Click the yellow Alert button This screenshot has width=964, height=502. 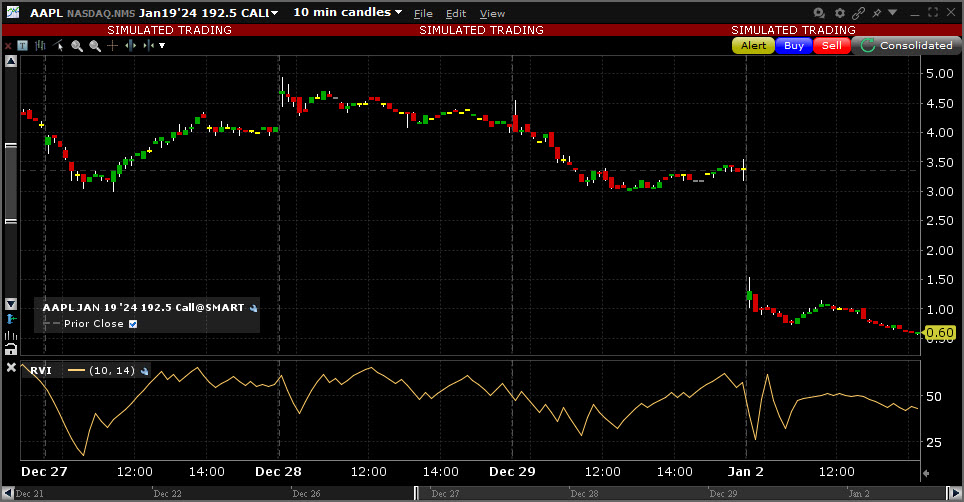coord(753,45)
